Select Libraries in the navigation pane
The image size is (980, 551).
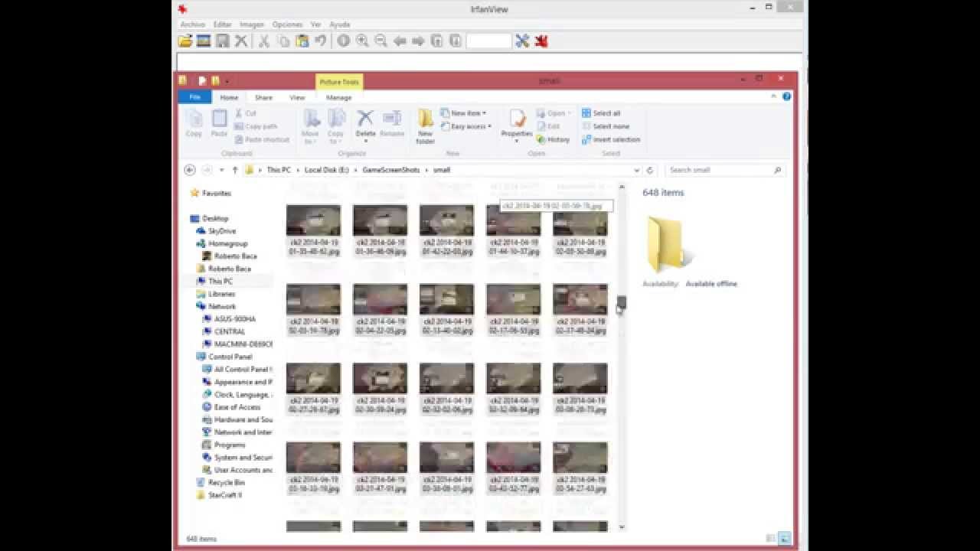[216, 294]
